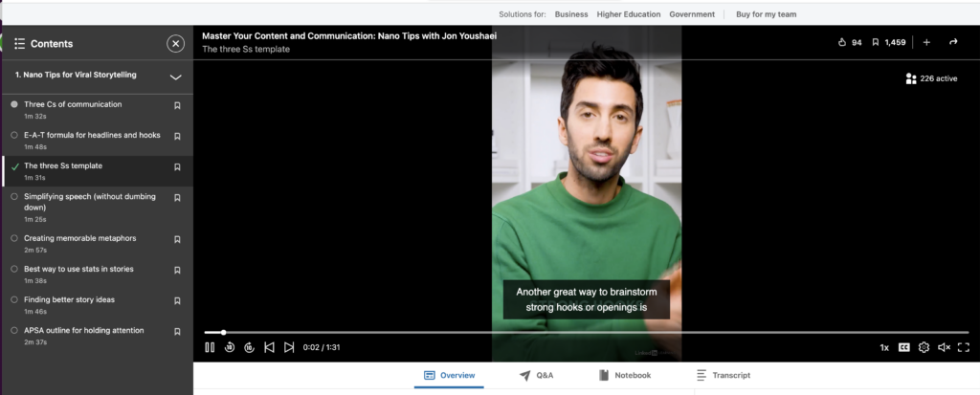Switch to the Transcript tab

pyautogui.click(x=724, y=376)
